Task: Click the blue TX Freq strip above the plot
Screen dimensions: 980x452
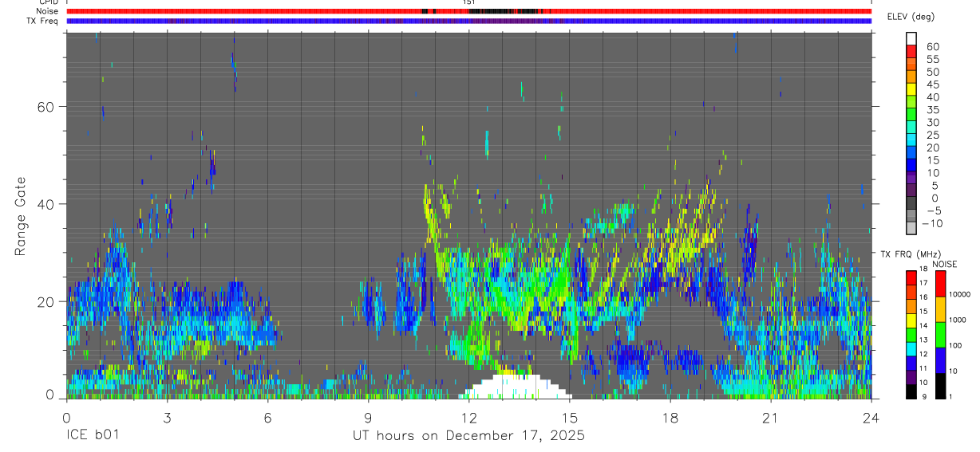Action: click(468, 21)
